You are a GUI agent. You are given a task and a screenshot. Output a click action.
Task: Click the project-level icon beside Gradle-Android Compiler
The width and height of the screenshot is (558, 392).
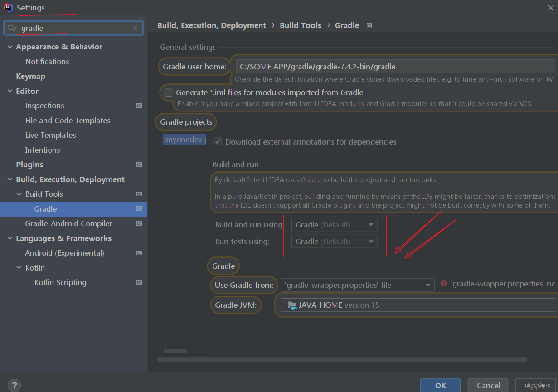point(139,223)
